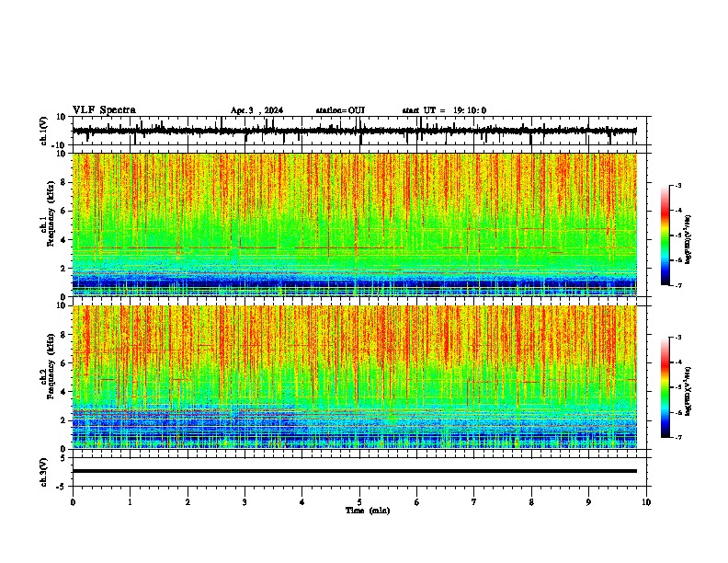Click the ch.1 spectrogram color scale bar
The image size is (728, 563).
point(665,236)
